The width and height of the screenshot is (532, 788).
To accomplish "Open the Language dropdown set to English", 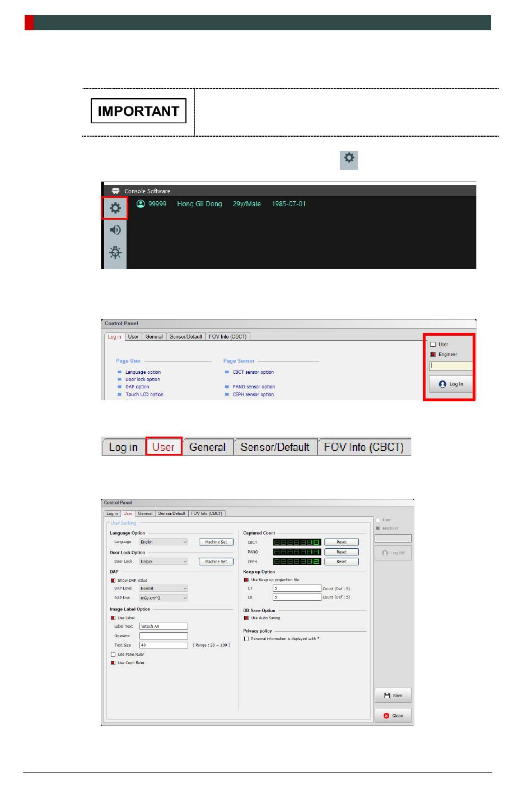I will pos(164,542).
